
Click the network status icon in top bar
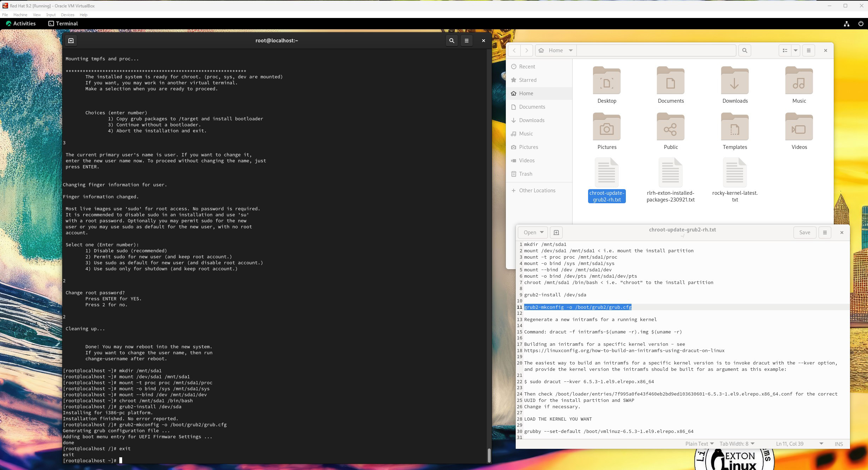coord(846,24)
